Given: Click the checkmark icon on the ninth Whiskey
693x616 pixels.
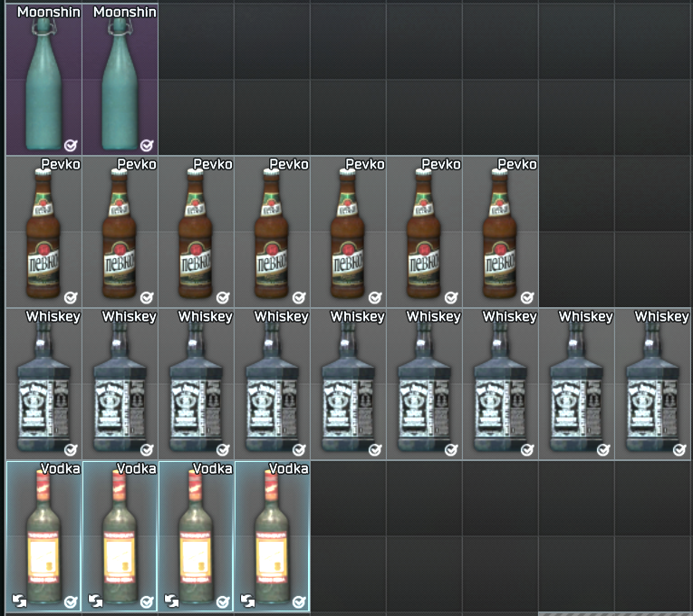Looking at the screenshot, I should pyautogui.click(x=679, y=450).
